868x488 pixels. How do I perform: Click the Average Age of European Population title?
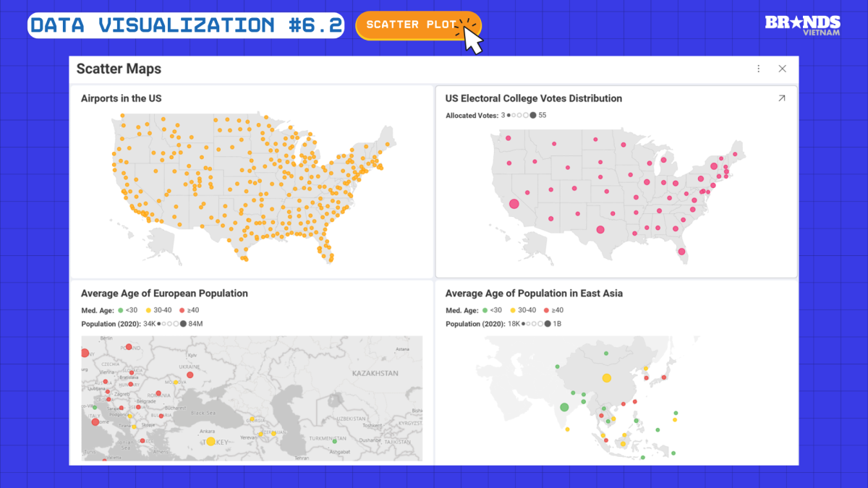[164, 294]
